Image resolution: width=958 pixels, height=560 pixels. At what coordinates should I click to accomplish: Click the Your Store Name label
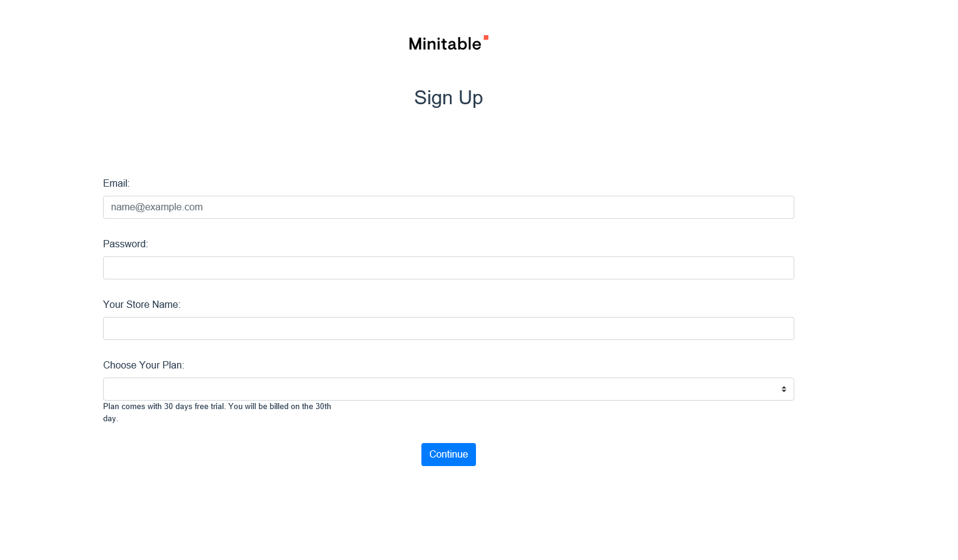coord(142,304)
